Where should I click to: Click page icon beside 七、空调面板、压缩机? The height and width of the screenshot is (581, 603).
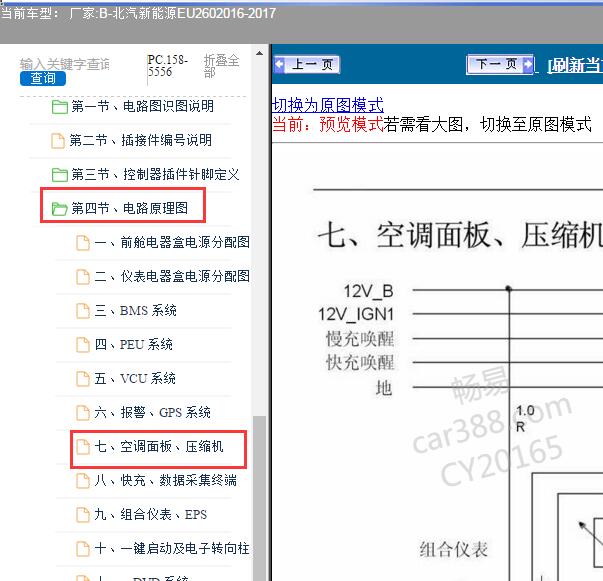[83, 447]
